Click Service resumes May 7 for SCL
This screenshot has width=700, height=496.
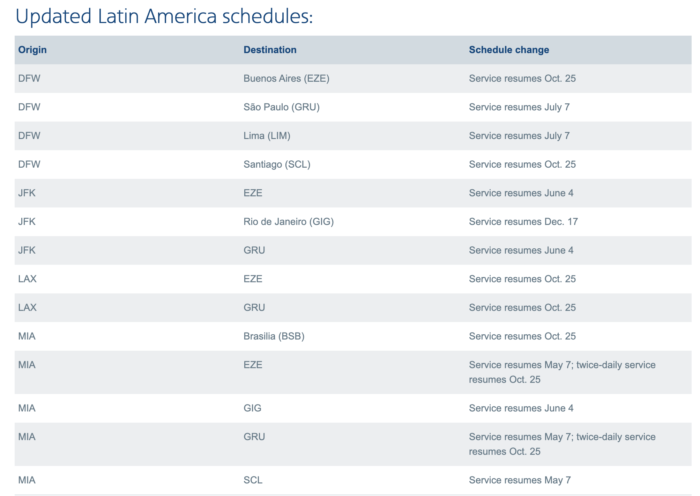tap(520, 480)
